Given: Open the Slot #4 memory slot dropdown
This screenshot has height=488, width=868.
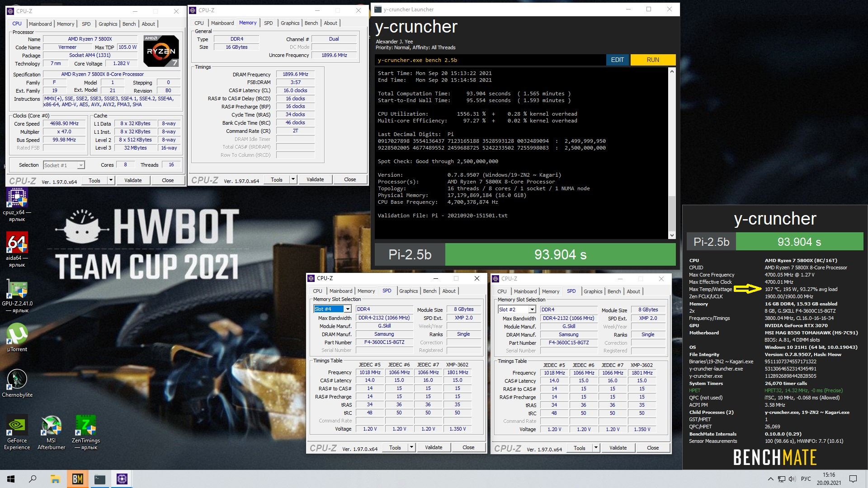Looking at the screenshot, I should (347, 309).
